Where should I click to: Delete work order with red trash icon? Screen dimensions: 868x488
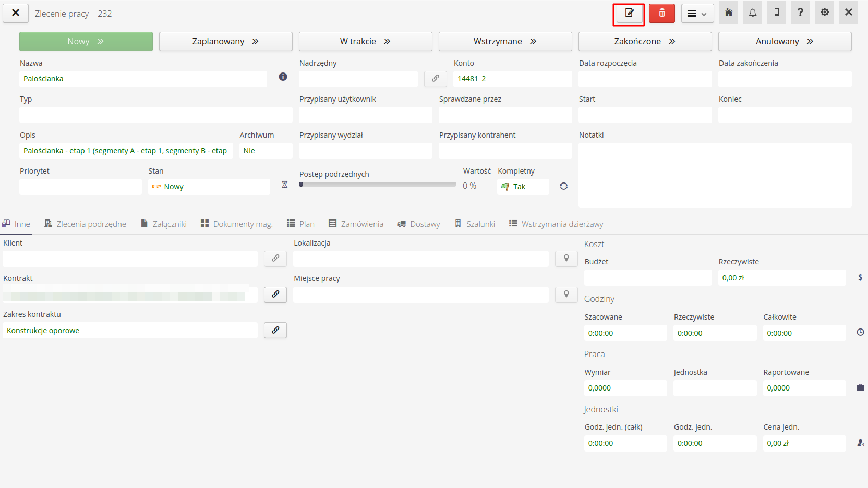661,13
